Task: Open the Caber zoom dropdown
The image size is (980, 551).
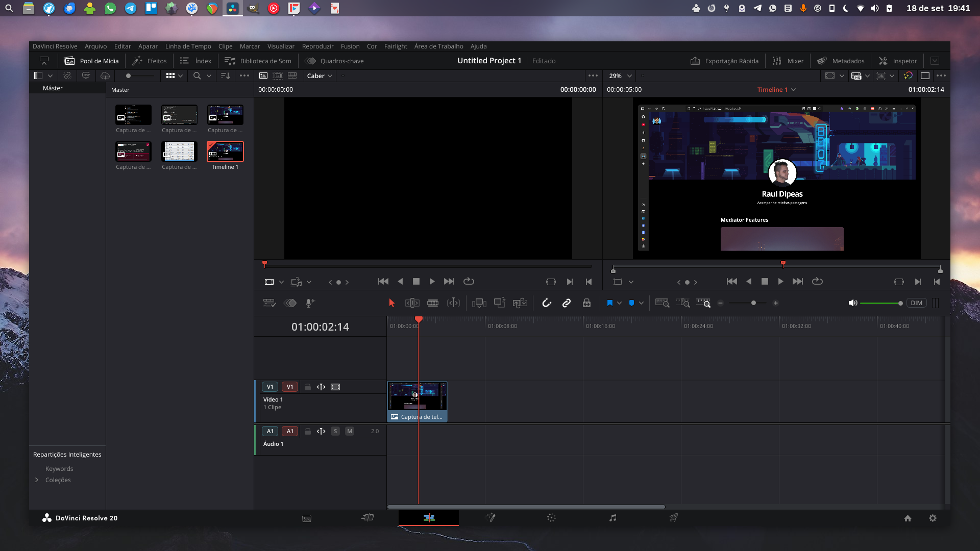Action: pos(320,76)
